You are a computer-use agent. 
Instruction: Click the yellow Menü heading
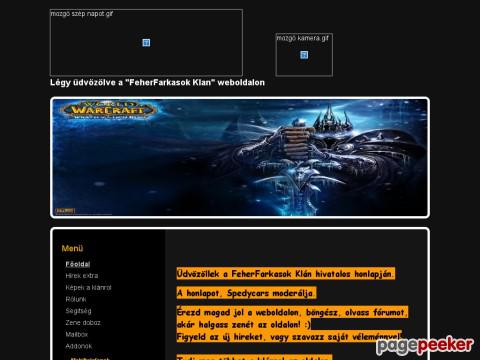72,248
